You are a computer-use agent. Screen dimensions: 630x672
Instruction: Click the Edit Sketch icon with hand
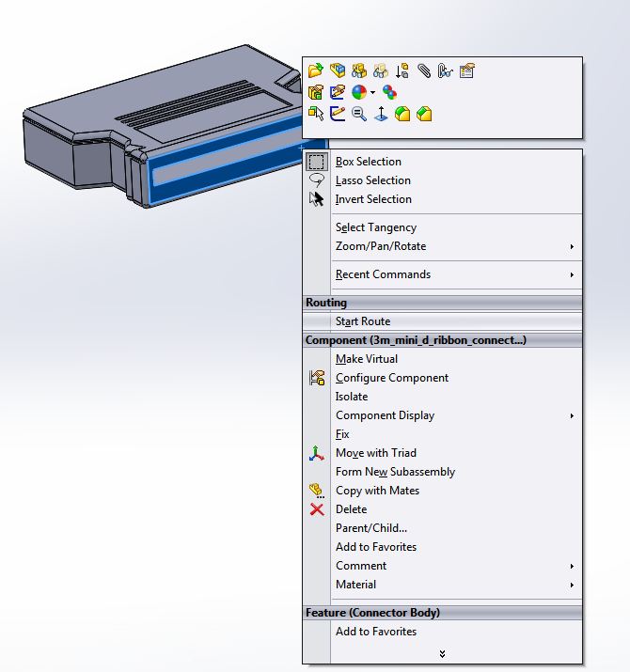click(338, 92)
